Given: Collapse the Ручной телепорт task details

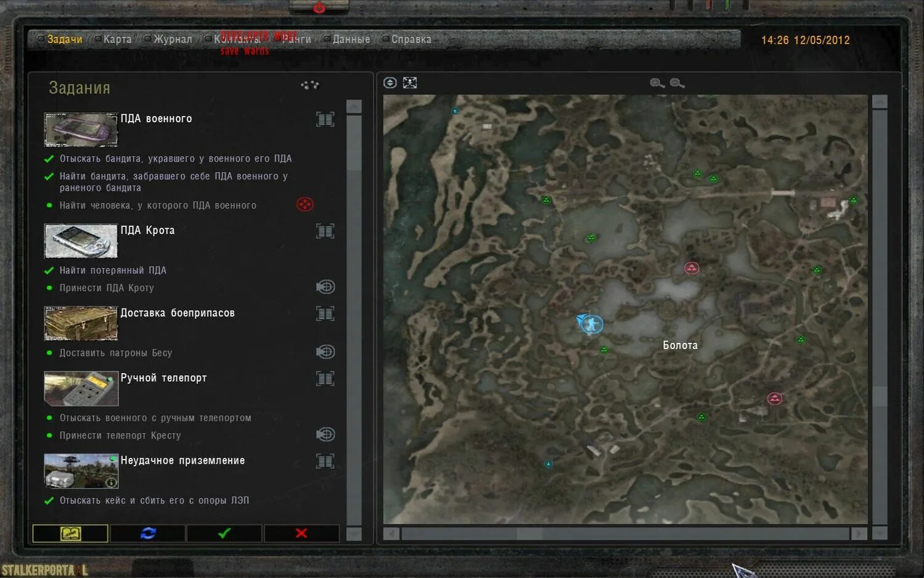Looking at the screenshot, I should coord(325,378).
